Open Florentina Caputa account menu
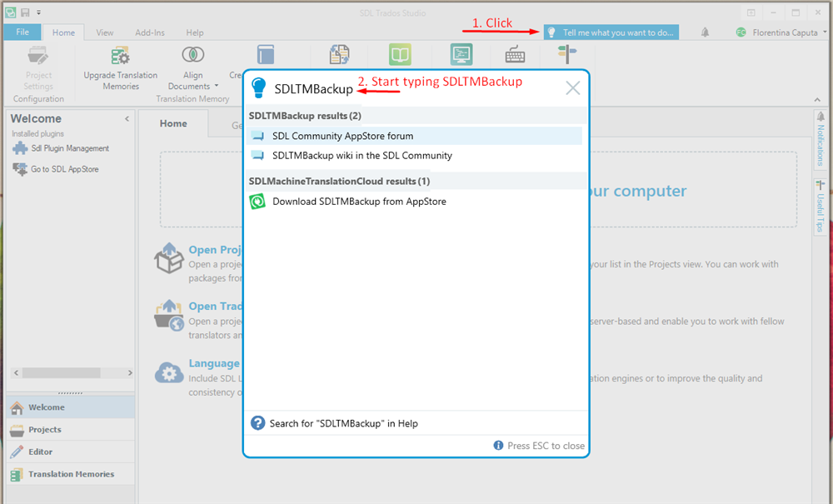Viewport: 833px width, 504px height. 781,32
